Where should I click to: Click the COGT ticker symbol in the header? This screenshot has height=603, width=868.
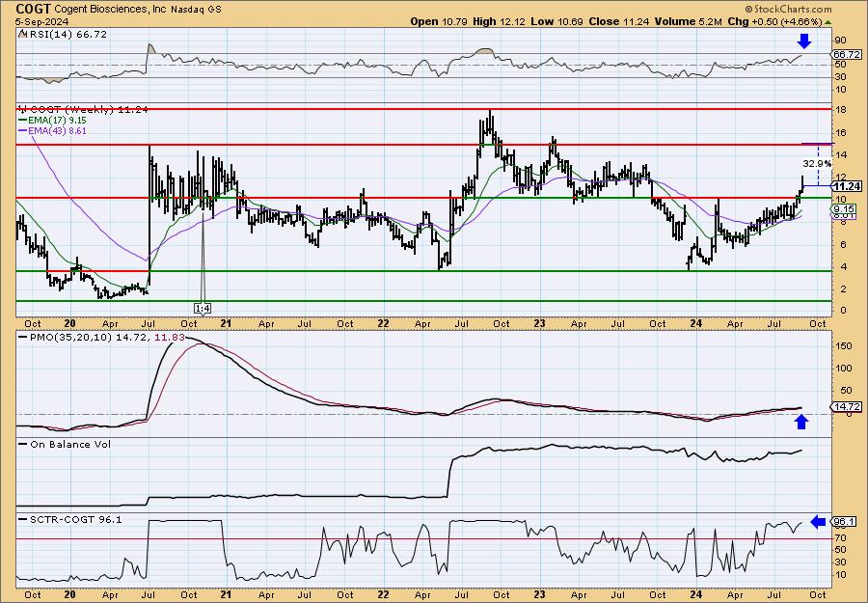tap(34, 9)
